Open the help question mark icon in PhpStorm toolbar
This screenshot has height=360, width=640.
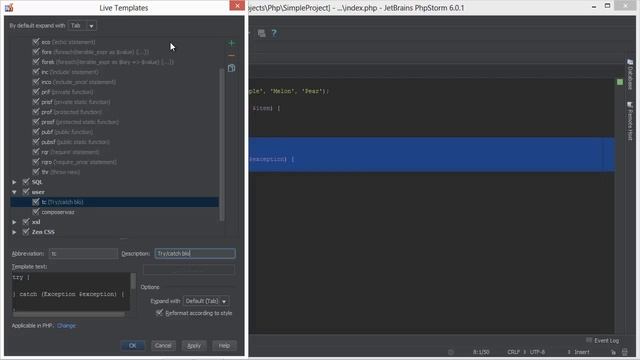pos(274,33)
